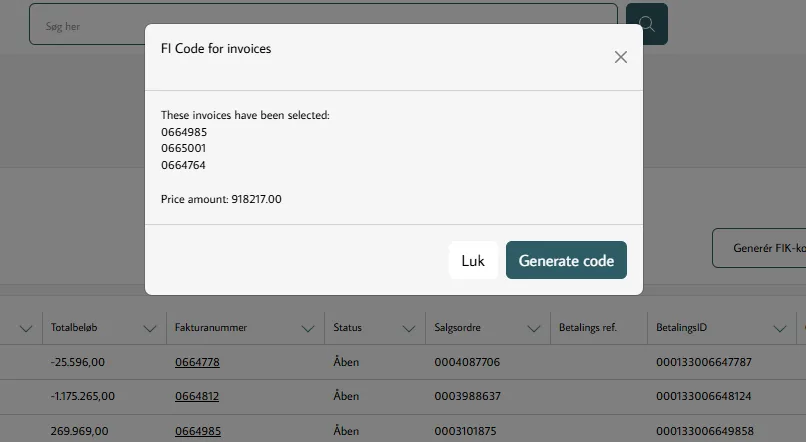Click dialog title 'FI Code for invoices'
806x442 pixels.
tap(216, 48)
